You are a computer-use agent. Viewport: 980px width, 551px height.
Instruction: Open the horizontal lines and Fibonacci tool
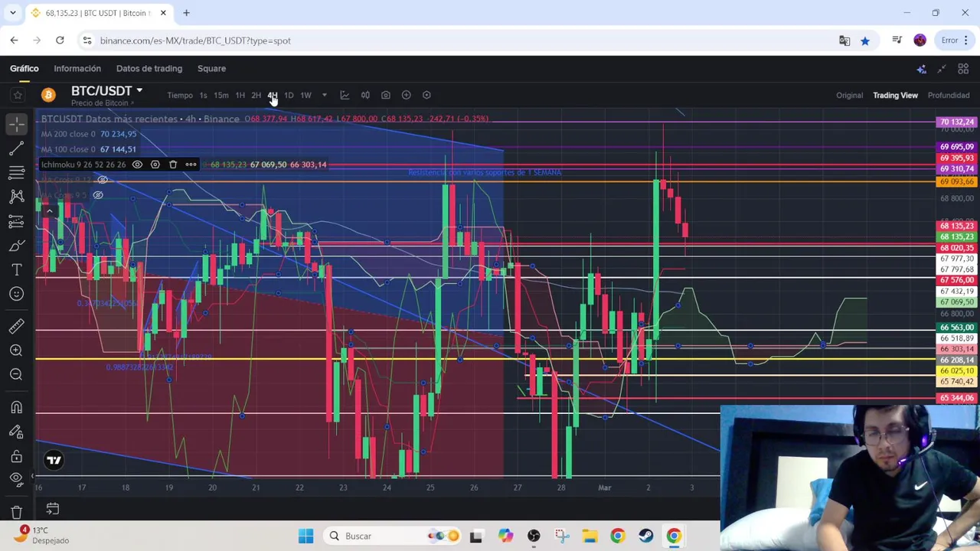coord(17,171)
